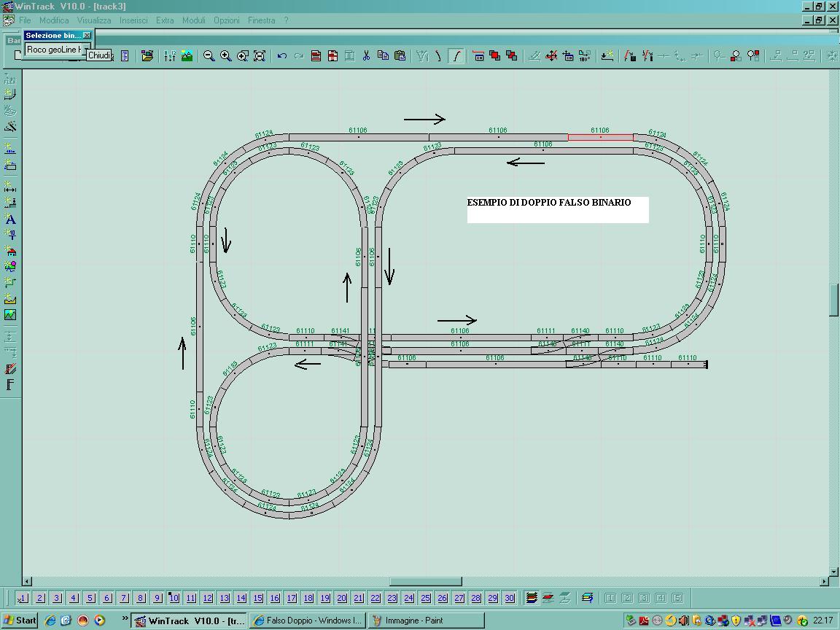
Task: Switch to Falso Doppio browser taskbar window
Action: point(308,621)
